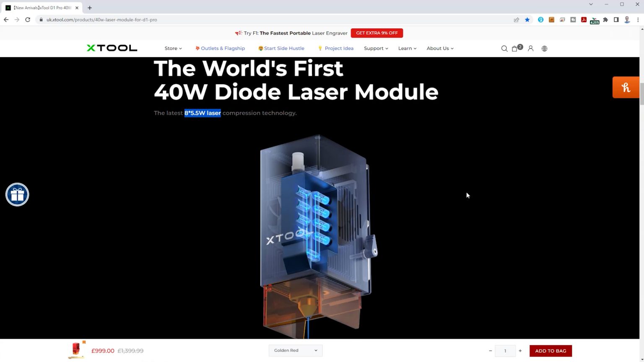Open the Project Idea menu item
The height and width of the screenshot is (362, 644).
[x=335, y=48]
